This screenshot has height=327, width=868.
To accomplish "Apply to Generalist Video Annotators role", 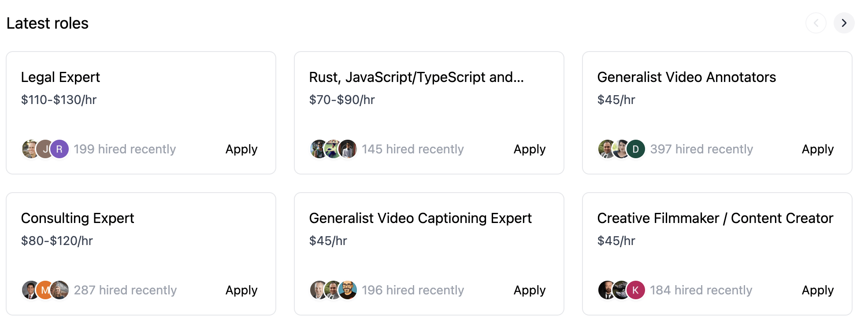I will point(817,149).
